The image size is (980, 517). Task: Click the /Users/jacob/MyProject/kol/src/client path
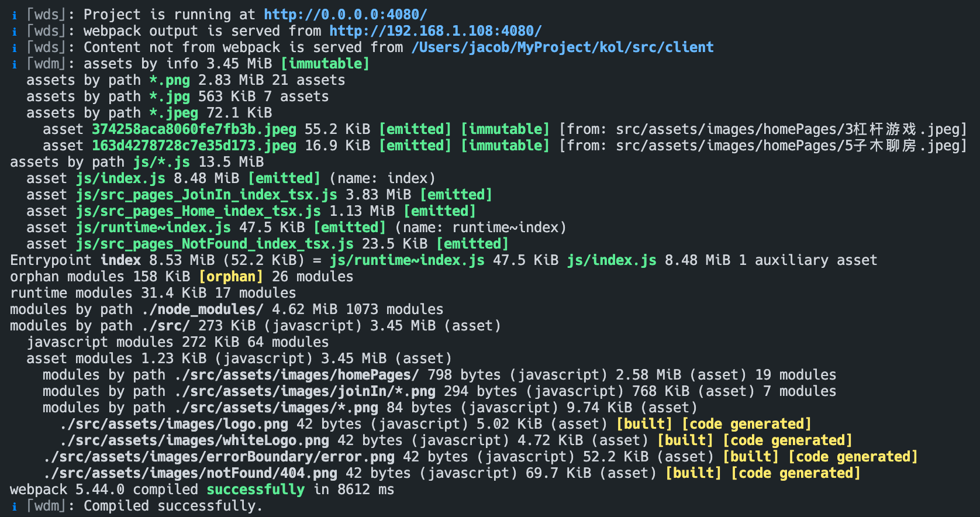[x=562, y=47]
